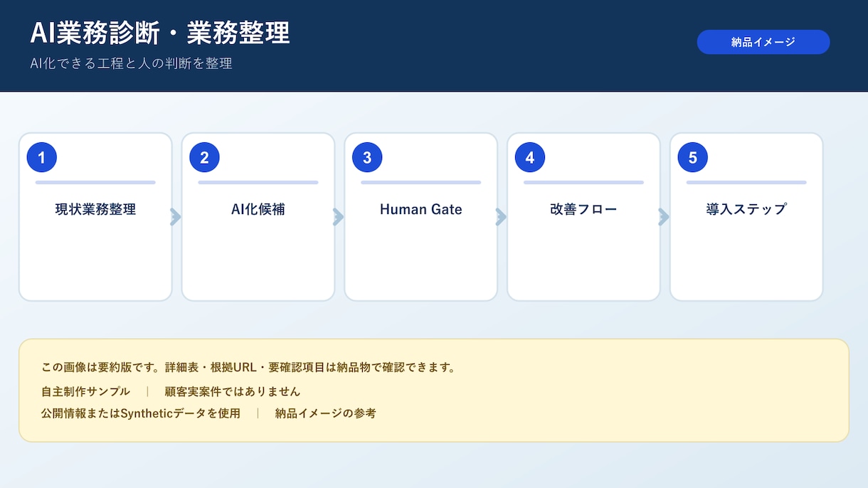Viewport: 868px width, 488px height.
Task: Click the 納品イメージ button
Action: click(x=763, y=42)
